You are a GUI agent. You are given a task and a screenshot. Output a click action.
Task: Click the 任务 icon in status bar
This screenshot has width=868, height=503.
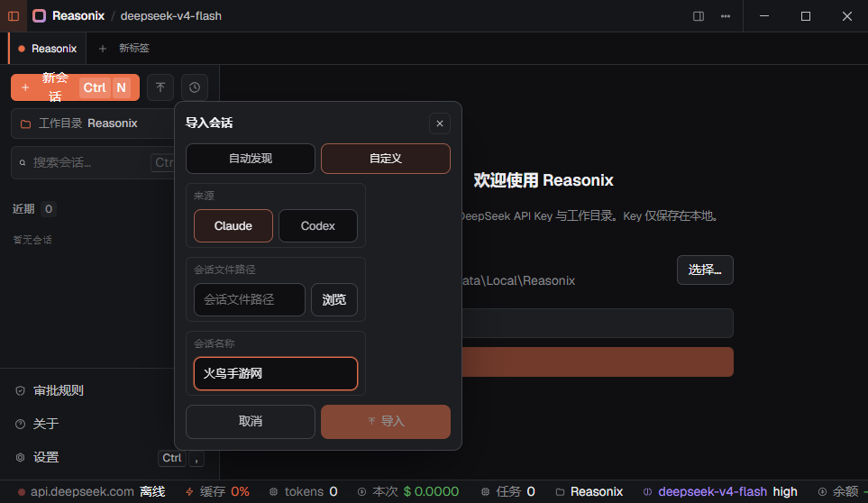[x=485, y=491]
